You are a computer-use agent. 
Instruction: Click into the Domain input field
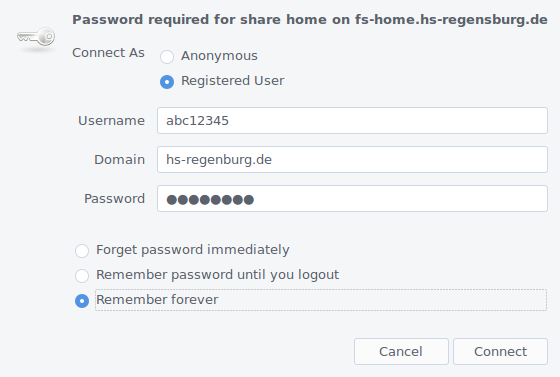click(352, 160)
